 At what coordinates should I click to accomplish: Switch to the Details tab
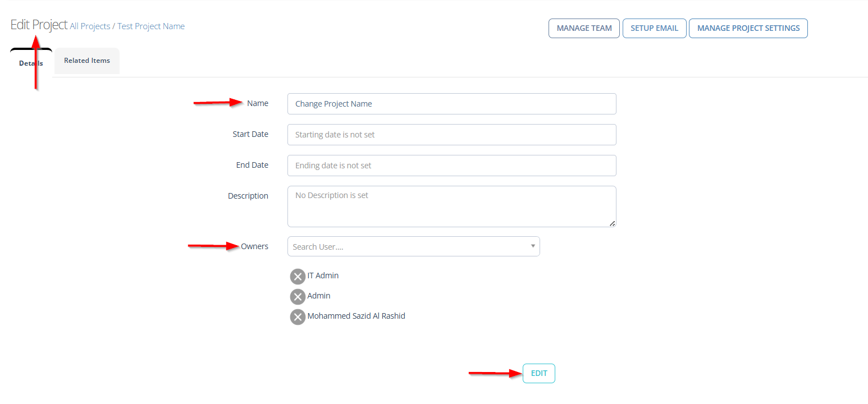pos(31,63)
